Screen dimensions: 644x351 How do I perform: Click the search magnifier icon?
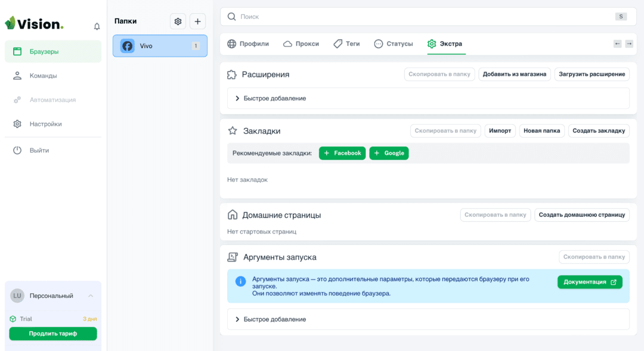(x=231, y=17)
